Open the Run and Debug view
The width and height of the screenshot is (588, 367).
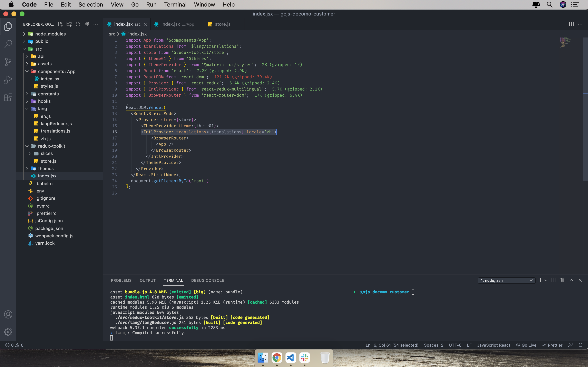pyautogui.click(x=8, y=79)
